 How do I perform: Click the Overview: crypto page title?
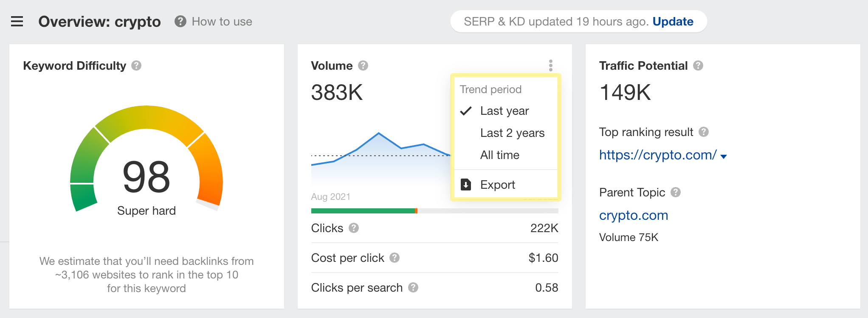tap(99, 21)
